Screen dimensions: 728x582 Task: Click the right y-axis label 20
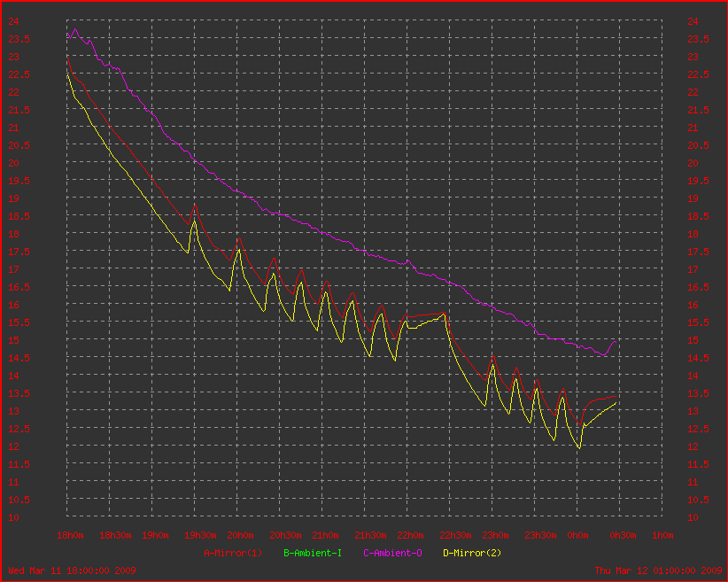click(693, 163)
